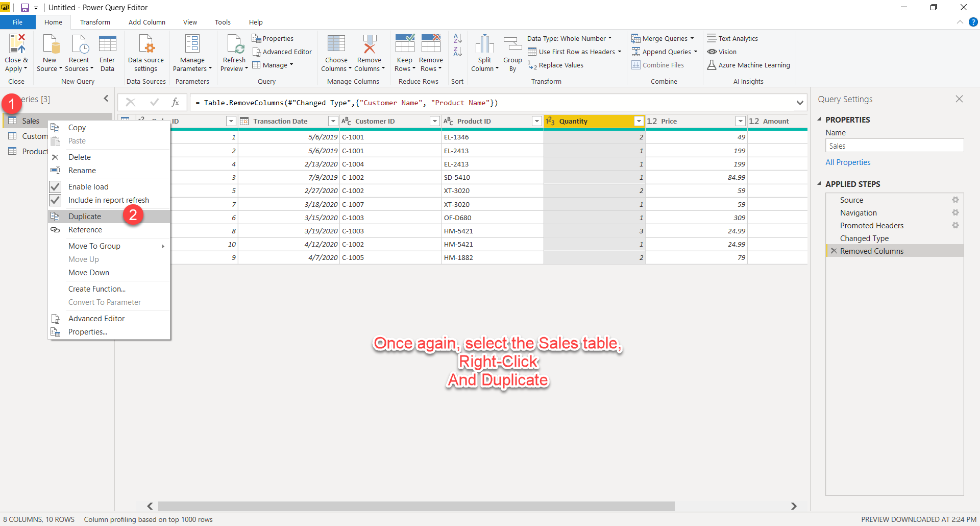Open the Customer ID column filter dropdown

[x=434, y=121]
